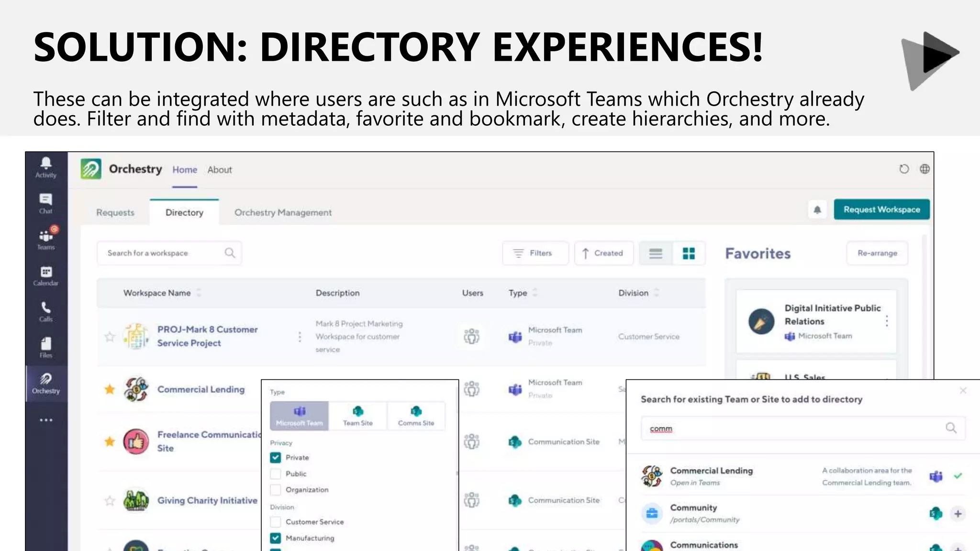Screen dimensions: 980x551
Task: Open Files in Teams sidebar
Action: [46, 348]
